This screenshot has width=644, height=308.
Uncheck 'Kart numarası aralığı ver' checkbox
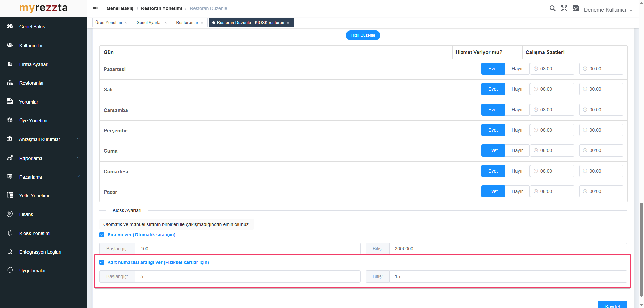(102, 262)
